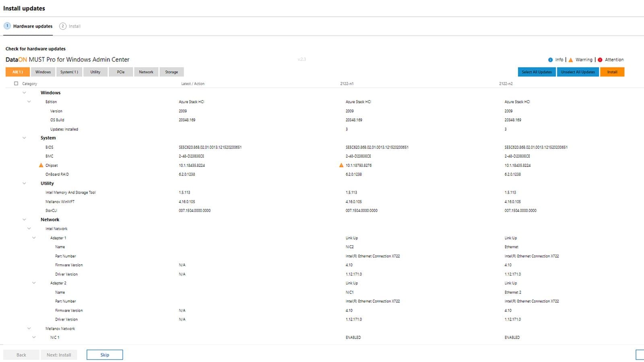The width and height of the screenshot is (644, 362).
Task: Click the red Attention legend icon
Action: pyautogui.click(x=600, y=60)
